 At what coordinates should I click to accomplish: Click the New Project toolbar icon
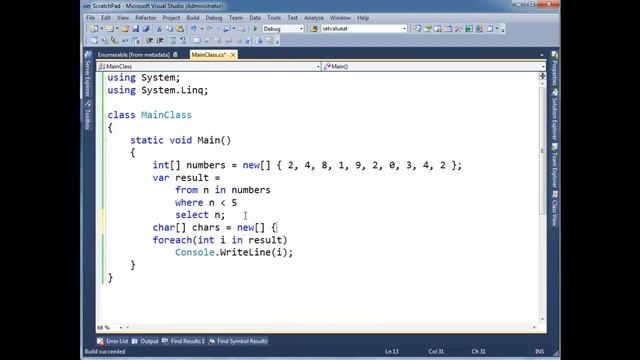point(94,29)
